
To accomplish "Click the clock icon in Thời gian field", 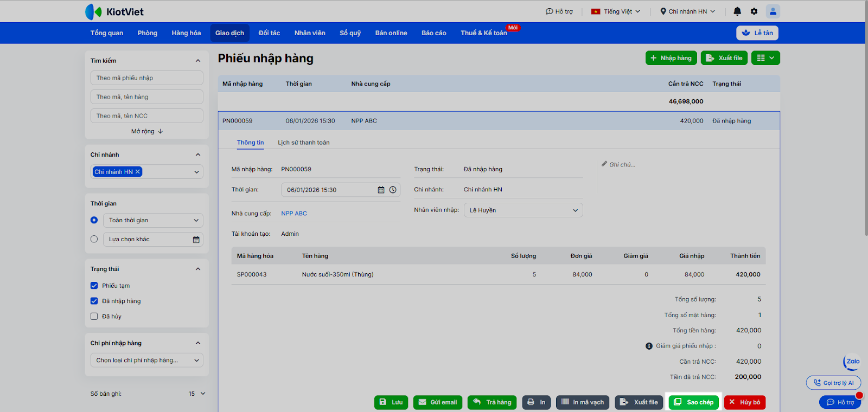I will point(393,190).
